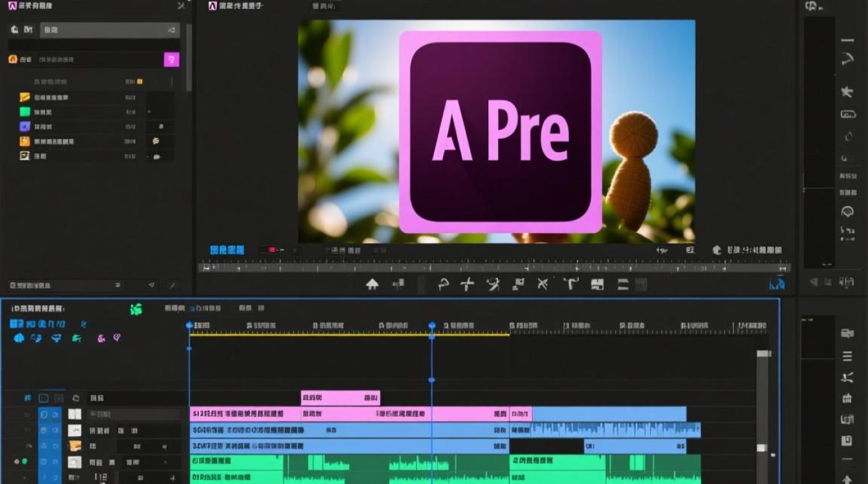The height and width of the screenshot is (484, 868).
Task: Click the orange home icon in project panel
Action: pyautogui.click(x=12, y=59)
